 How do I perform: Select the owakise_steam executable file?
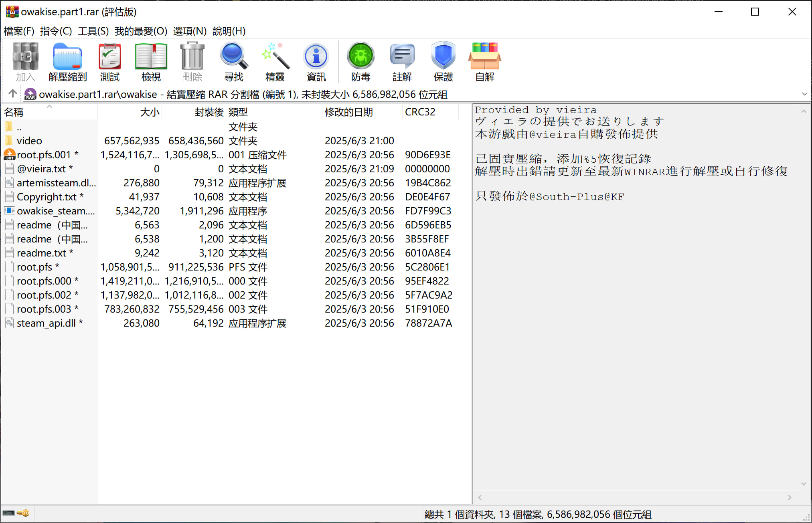click(x=56, y=211)
